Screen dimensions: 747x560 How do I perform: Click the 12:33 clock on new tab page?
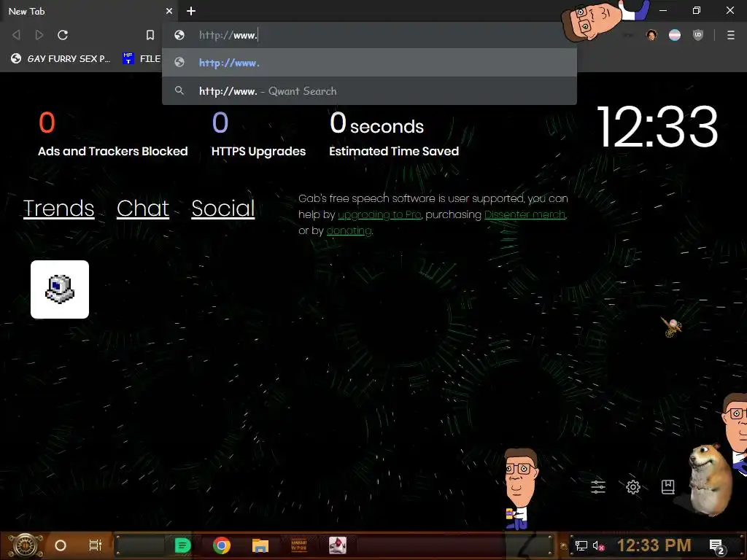(x=657, y=127)
